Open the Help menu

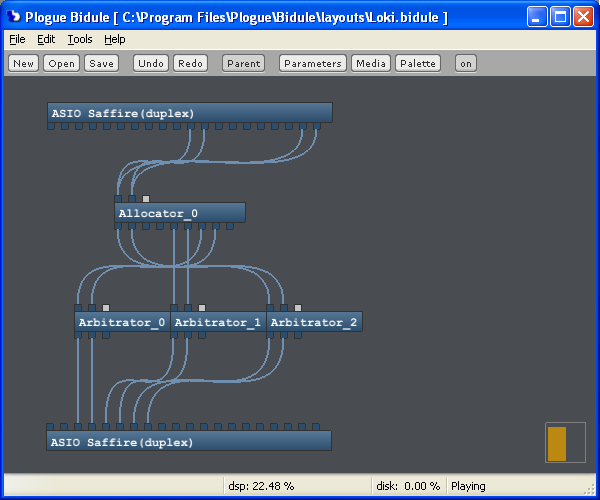coord(115,39)
